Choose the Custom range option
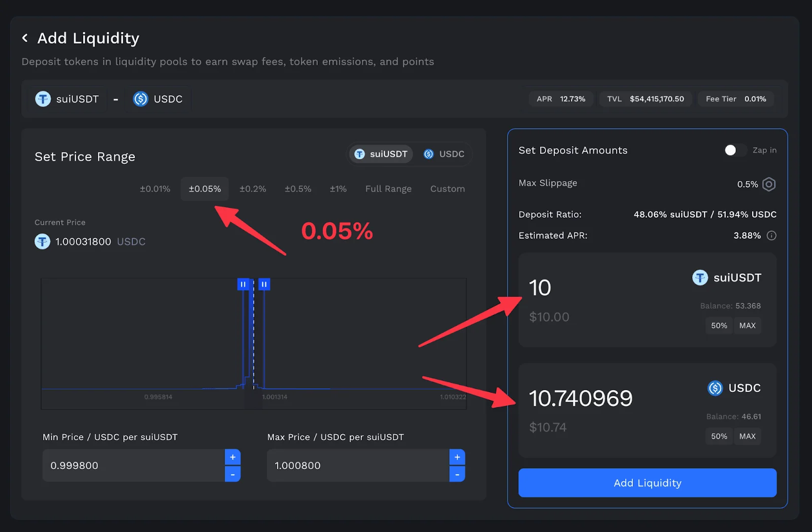812x532 pixels. point(448,189)
